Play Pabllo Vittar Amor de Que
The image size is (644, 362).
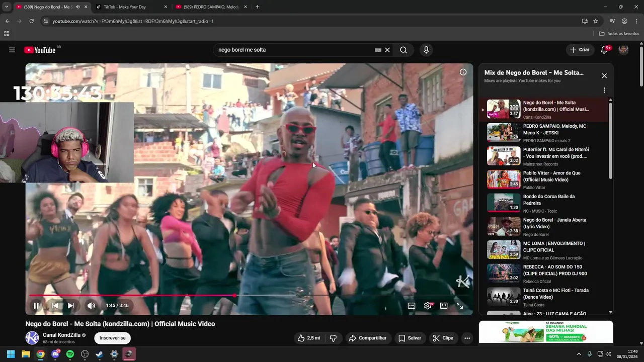click(x=544, y=180)
